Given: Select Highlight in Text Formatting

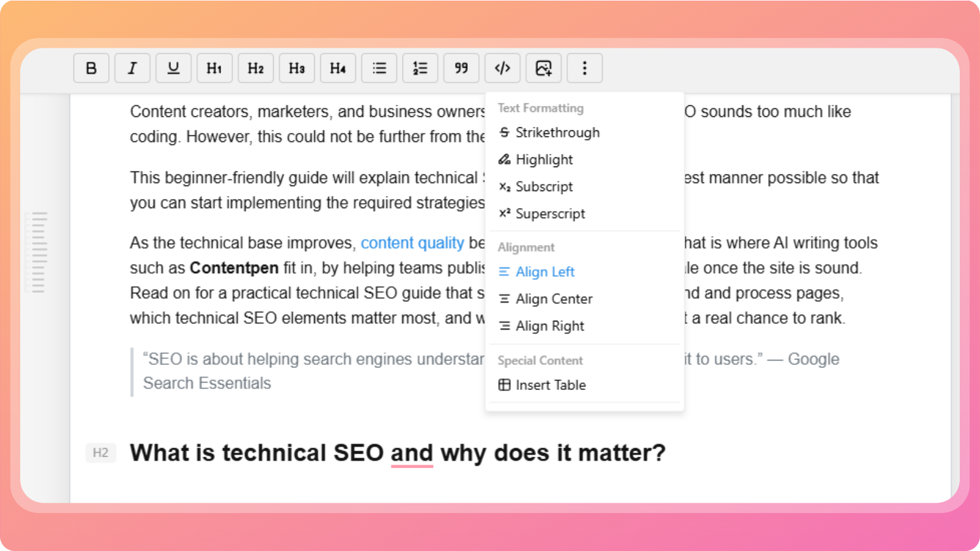Looking at the screenshot, I should (544, 160).
